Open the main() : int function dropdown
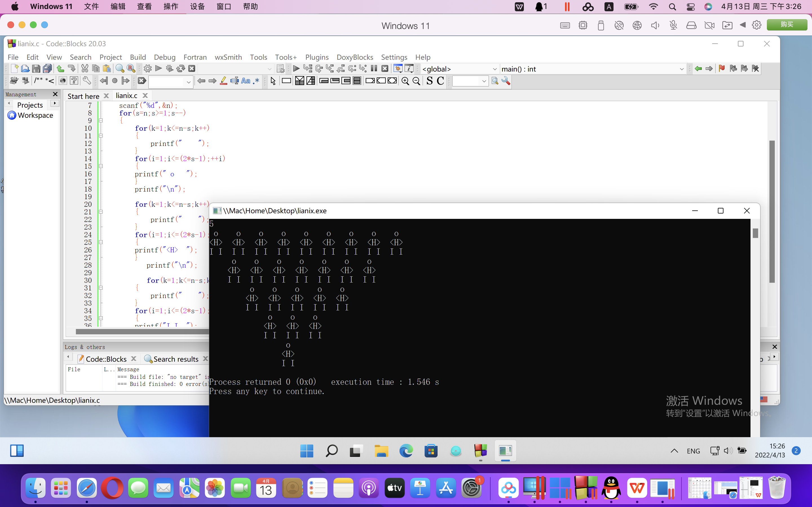Viewport: 812px width, 507px height. tap(681, 69)
